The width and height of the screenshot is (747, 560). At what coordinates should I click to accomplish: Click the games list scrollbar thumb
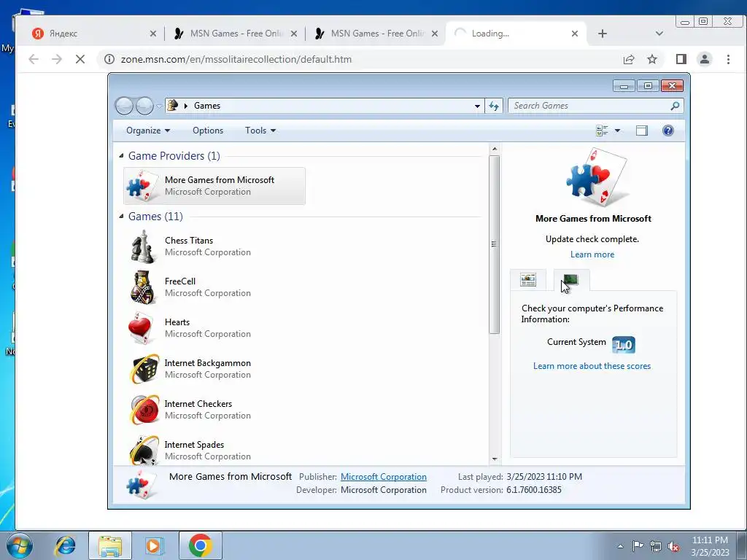coord(494,244)
